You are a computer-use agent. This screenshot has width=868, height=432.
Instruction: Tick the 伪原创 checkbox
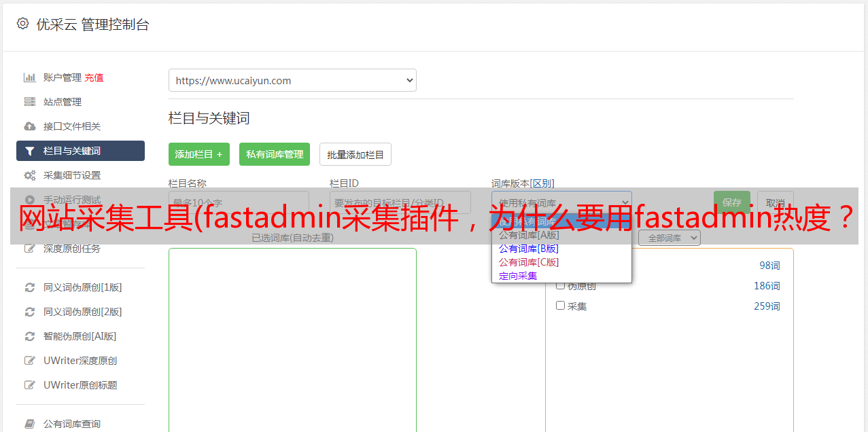click(x=560, y=285)
